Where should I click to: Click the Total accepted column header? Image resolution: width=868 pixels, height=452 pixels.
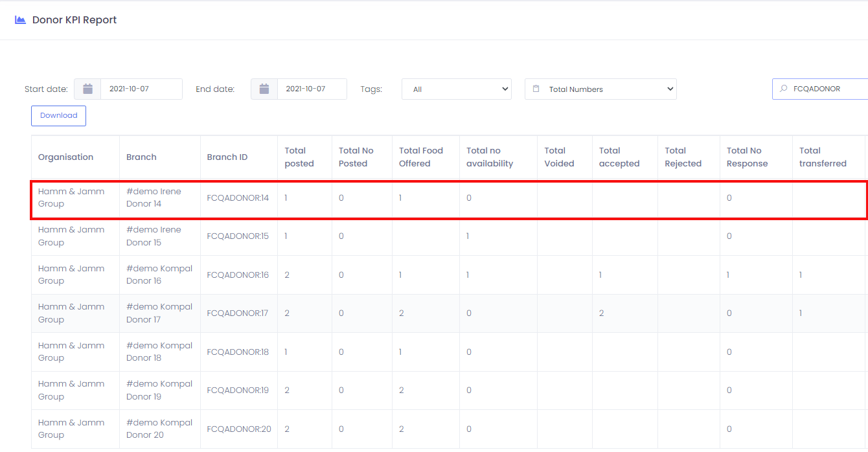(x=619, y=157)
